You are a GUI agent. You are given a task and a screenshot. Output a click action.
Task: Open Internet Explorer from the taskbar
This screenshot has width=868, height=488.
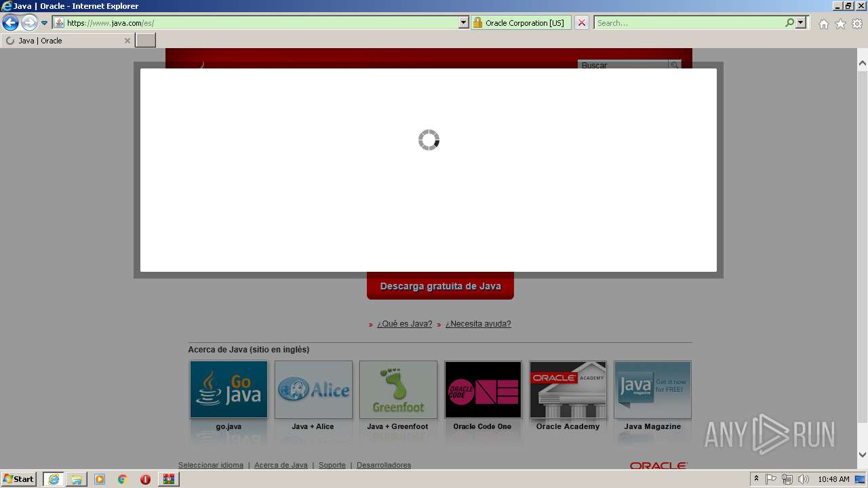53,479
